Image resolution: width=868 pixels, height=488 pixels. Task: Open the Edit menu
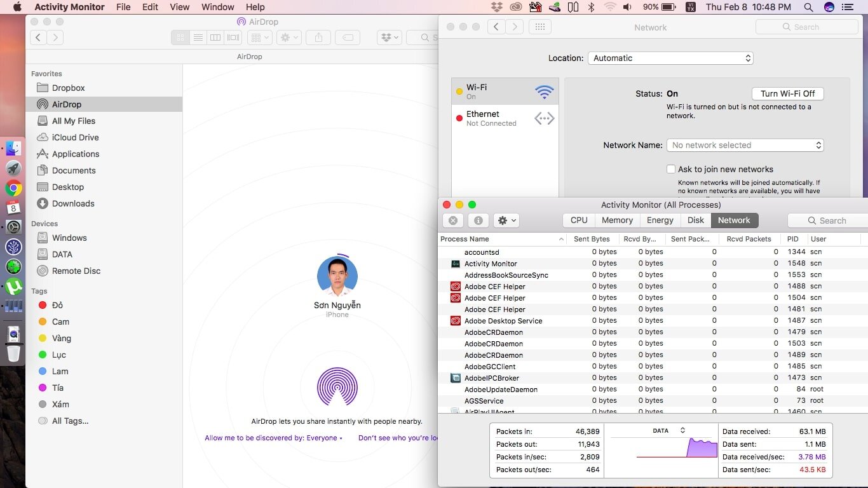coord(150,7)
